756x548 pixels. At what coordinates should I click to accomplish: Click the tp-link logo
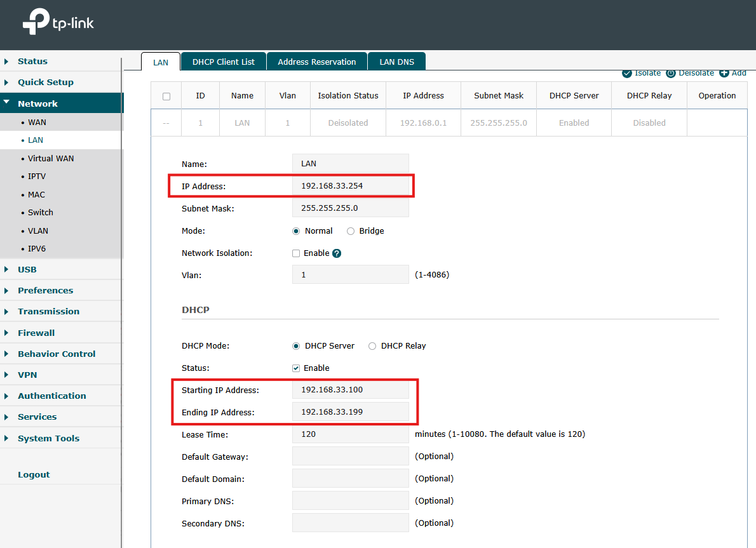point(57,21)
